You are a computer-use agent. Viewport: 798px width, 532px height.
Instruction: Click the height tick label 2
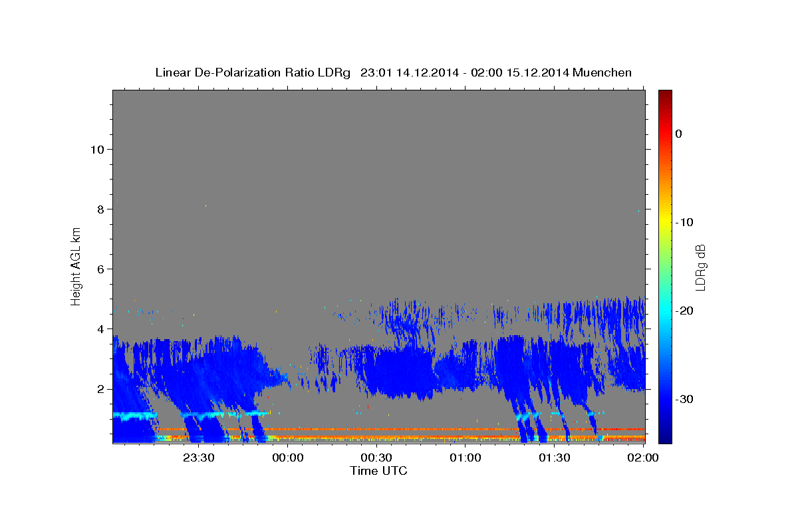click(100, 388)
